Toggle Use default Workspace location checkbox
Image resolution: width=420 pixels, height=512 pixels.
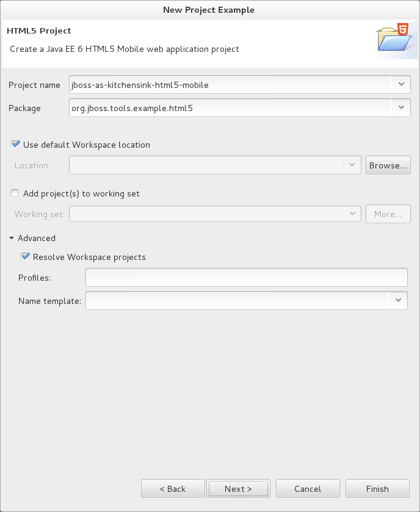pos(15,145)
